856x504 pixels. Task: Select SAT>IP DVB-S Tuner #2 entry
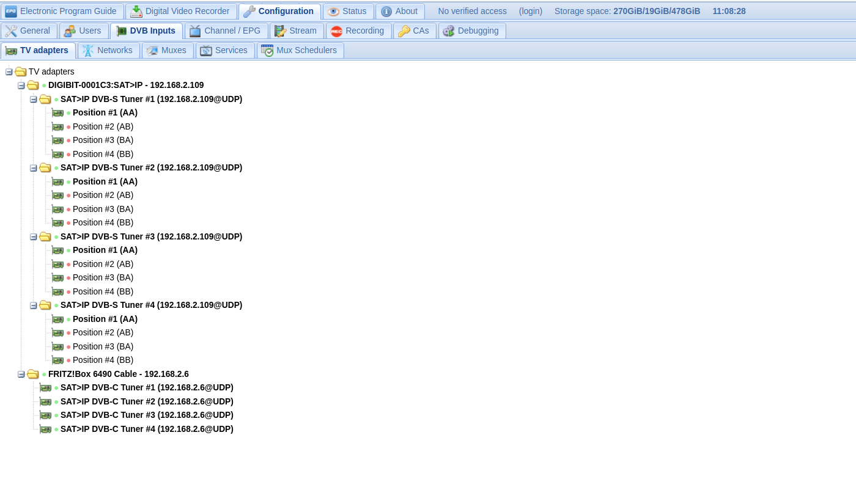(151, 167)
